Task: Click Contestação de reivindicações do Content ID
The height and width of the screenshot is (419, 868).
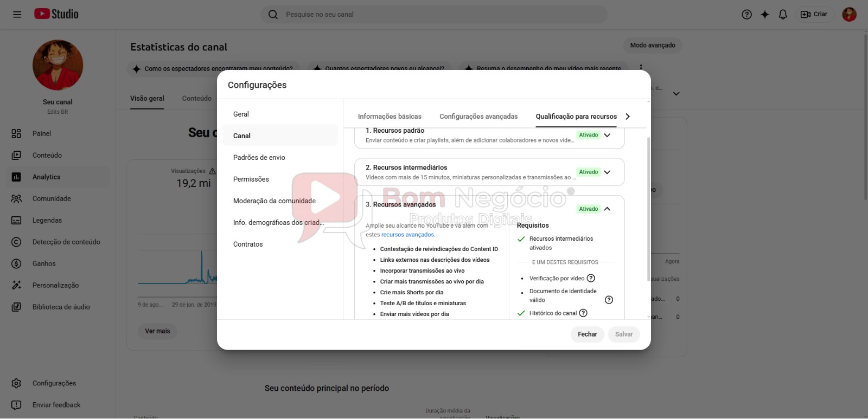Action: pyautogui.click(x=439, y=249)
